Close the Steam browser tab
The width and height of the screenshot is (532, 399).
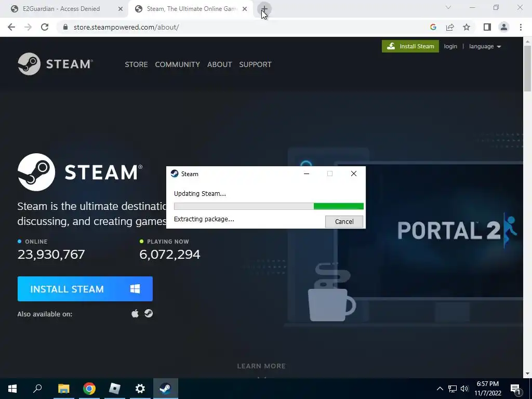(245, 9)
